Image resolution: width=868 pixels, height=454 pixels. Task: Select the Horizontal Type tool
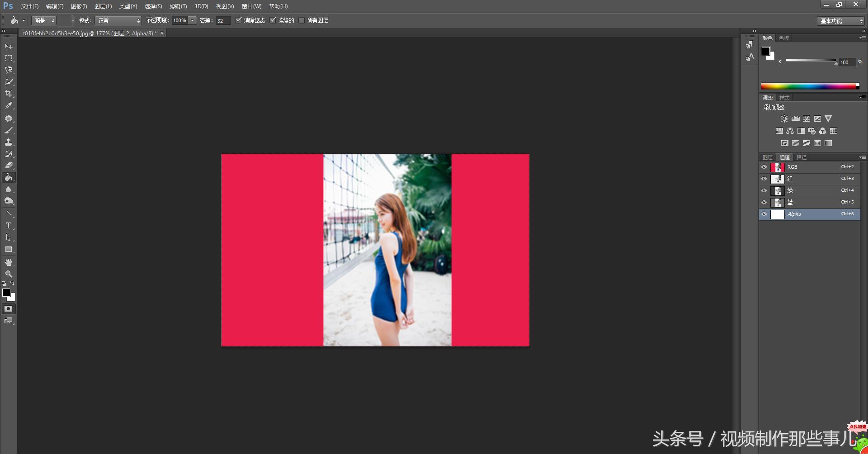(x=8, y=226)
